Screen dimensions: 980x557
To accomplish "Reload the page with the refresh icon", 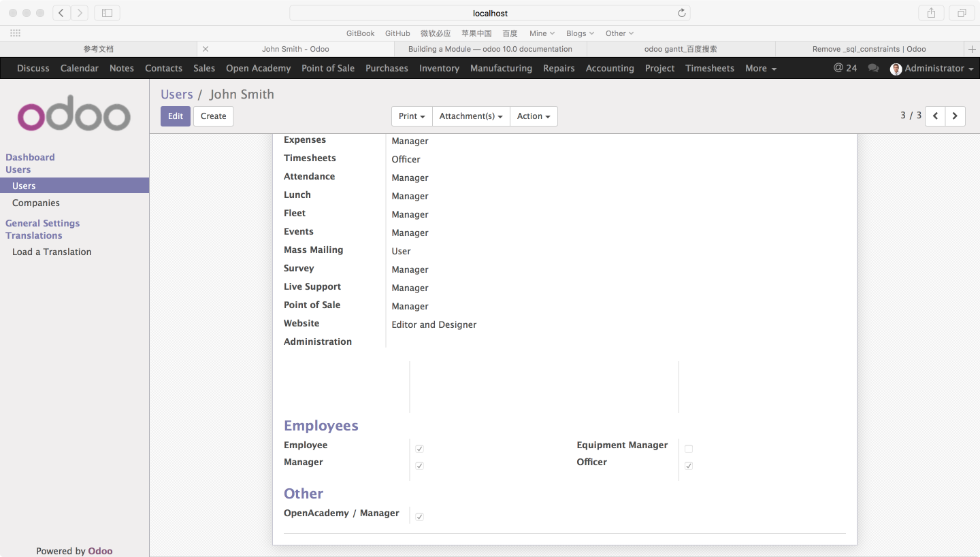I will [682, 13].
